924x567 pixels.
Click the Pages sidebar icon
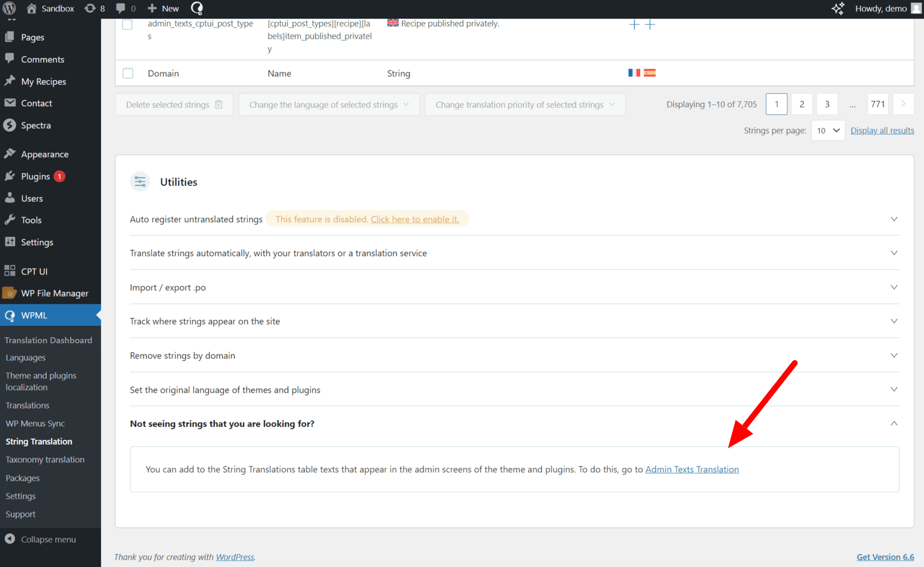(x=10, y=37)
